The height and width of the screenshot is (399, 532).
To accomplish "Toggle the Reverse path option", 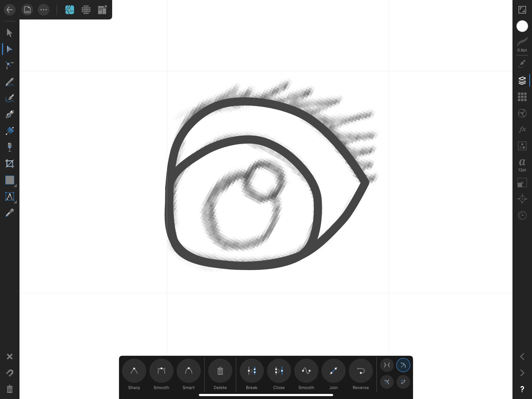I will pos(360,371).
